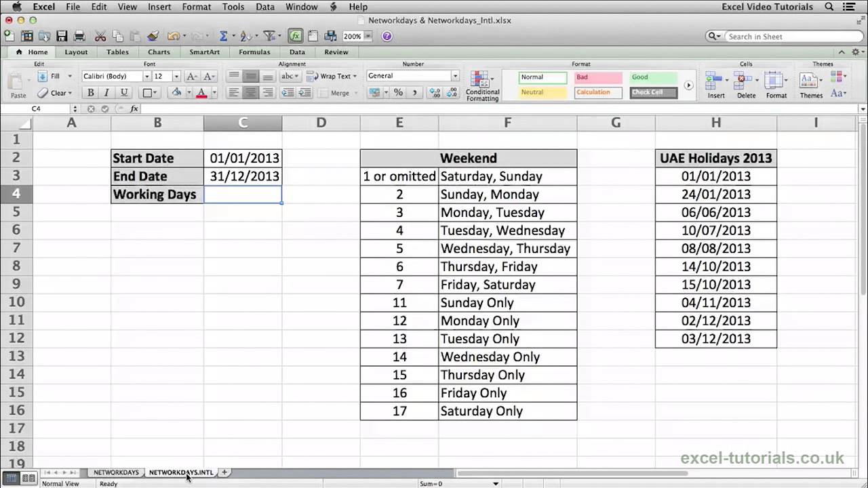Increase indent icon in Alignment group

[x=304, y=93]
